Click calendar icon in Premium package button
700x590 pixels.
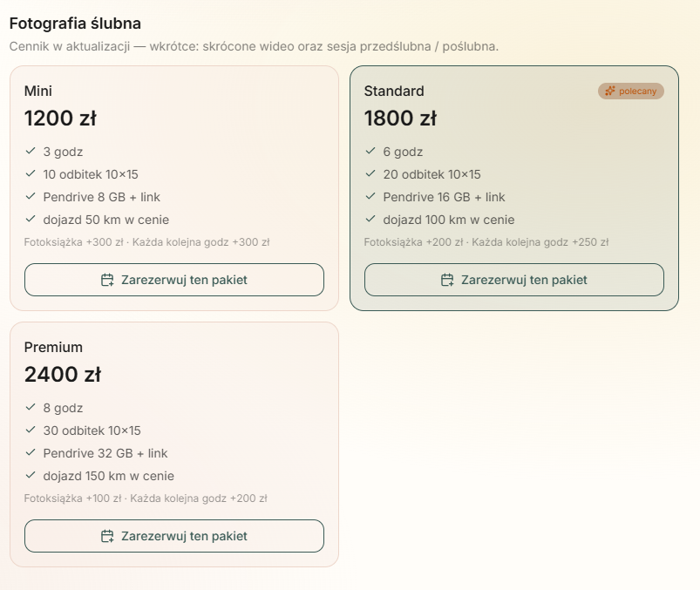click(x=107, y=536)
